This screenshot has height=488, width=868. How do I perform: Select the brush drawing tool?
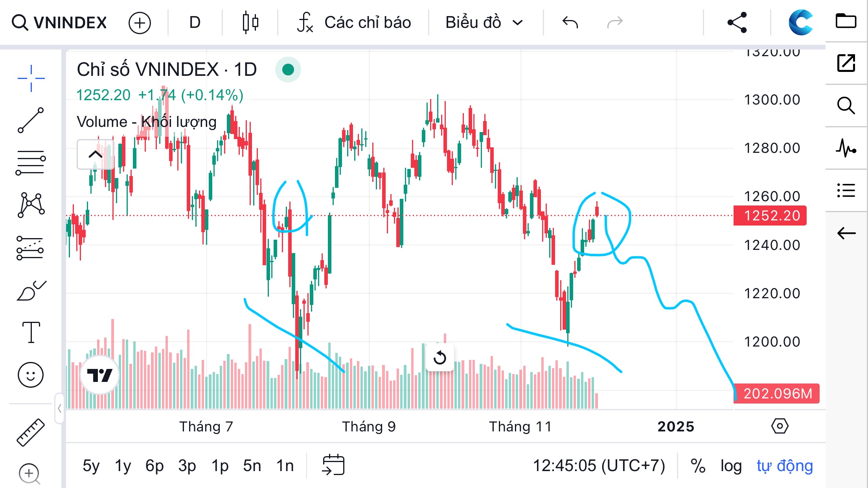(x=31, y=291)
